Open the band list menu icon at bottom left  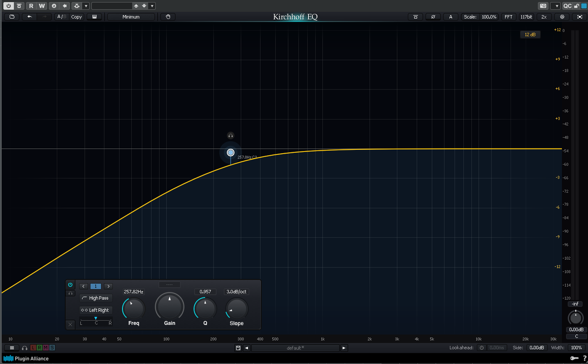coord(12,348)
